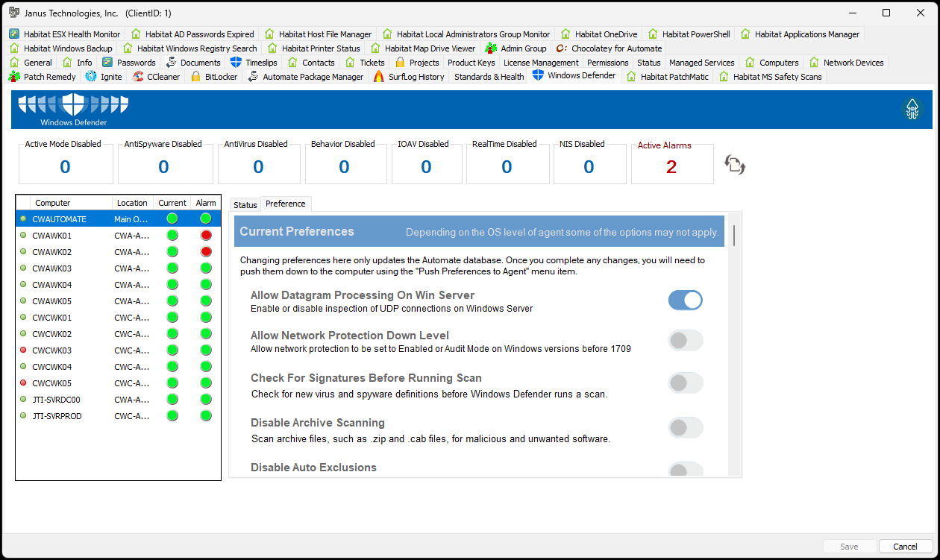
Task: Open the Habitat PatchMatic tab
Action: [x=667, y=77]
